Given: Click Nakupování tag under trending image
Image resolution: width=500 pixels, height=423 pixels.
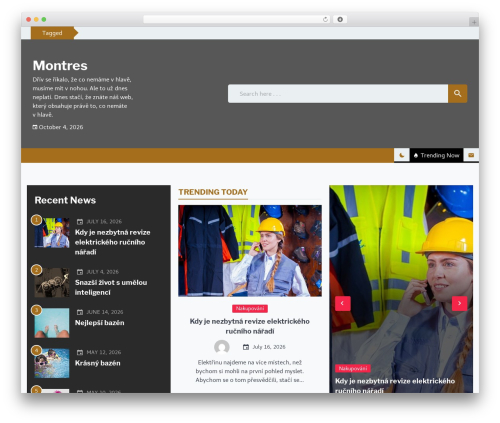Looking at the screenshot, I should click(250, 308).
